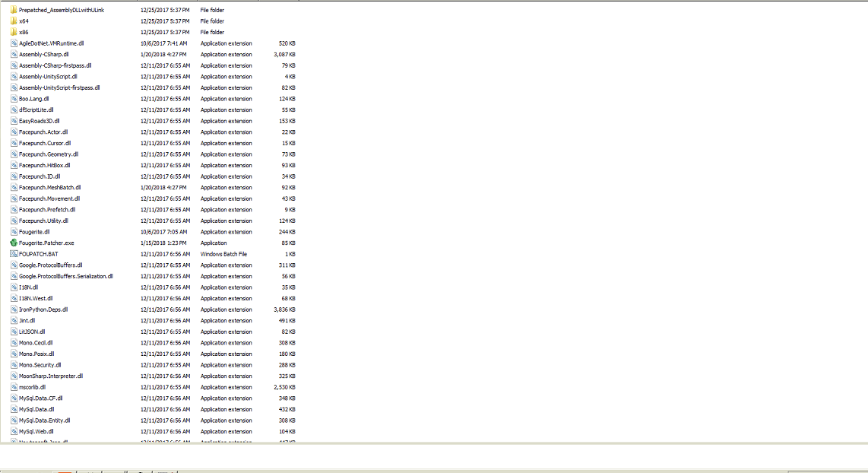Click the Application type of Fougerite.Patcher.exe
Viewport: 868px width, 473px height.
coord(214,243)
